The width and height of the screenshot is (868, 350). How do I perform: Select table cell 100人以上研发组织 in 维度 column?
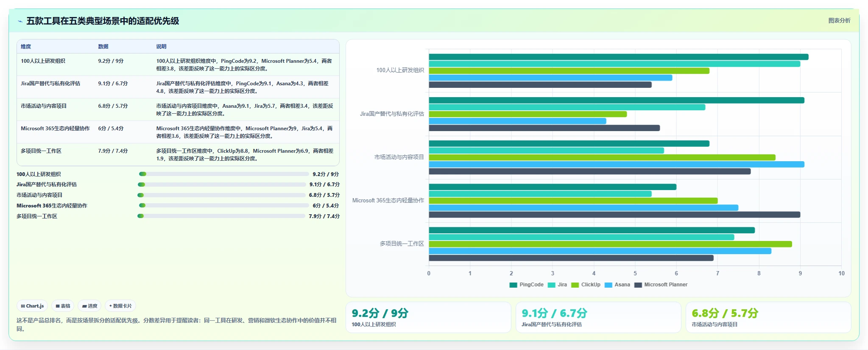(x=43, y=61)
